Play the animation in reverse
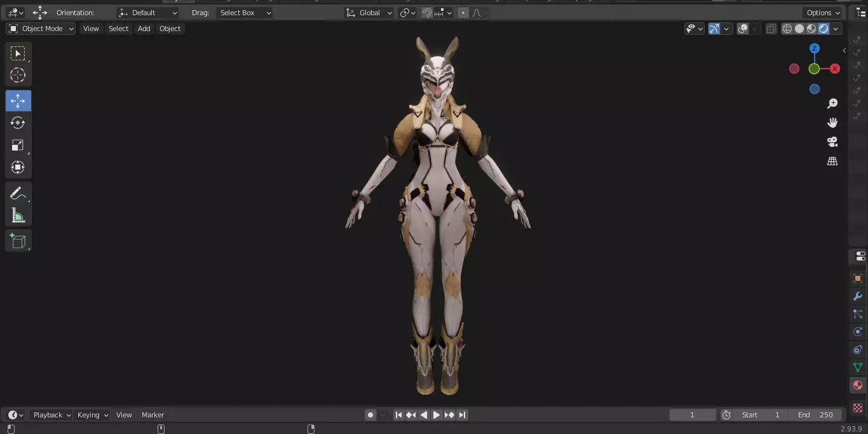The image size is (868, 434). pos(424,415)
